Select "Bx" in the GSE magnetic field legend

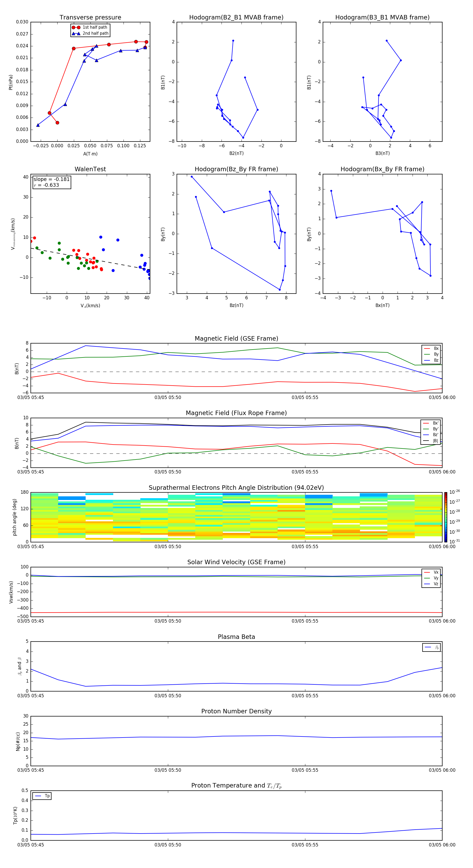click(431, 349)
